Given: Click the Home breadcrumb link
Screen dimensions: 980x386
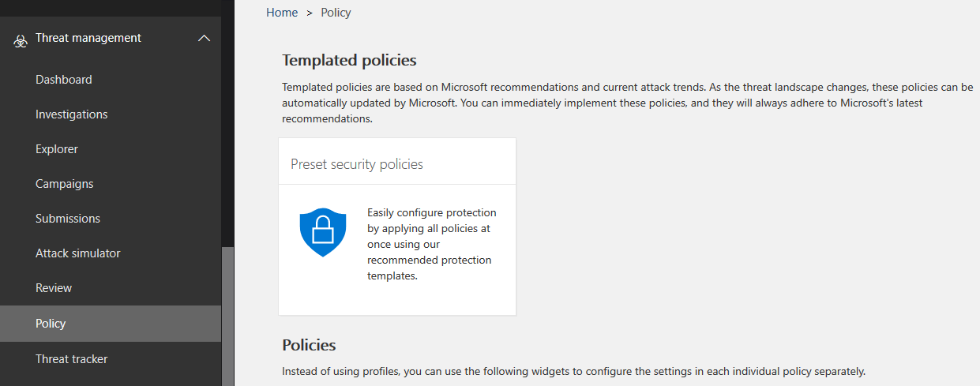Looking at the screenshot, I should coord(282,13).
